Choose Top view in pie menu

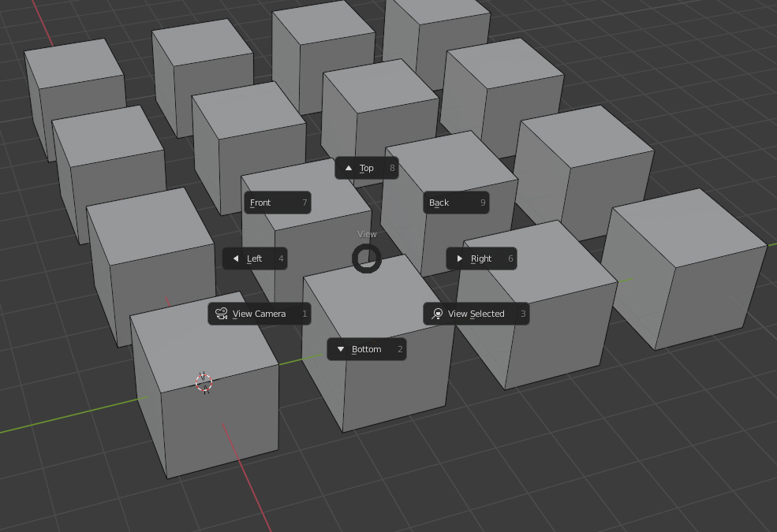pyautogui.click(x=367, y=168)
